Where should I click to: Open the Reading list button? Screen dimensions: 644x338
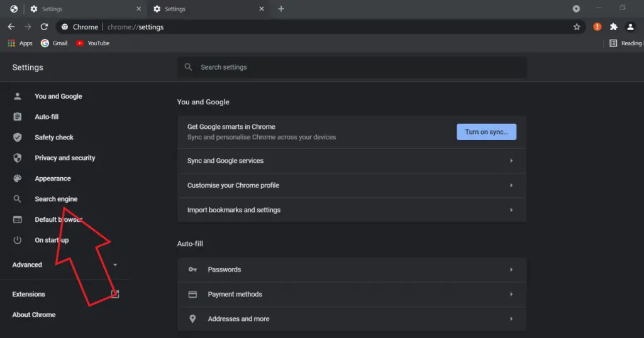[x=626, y=43]
